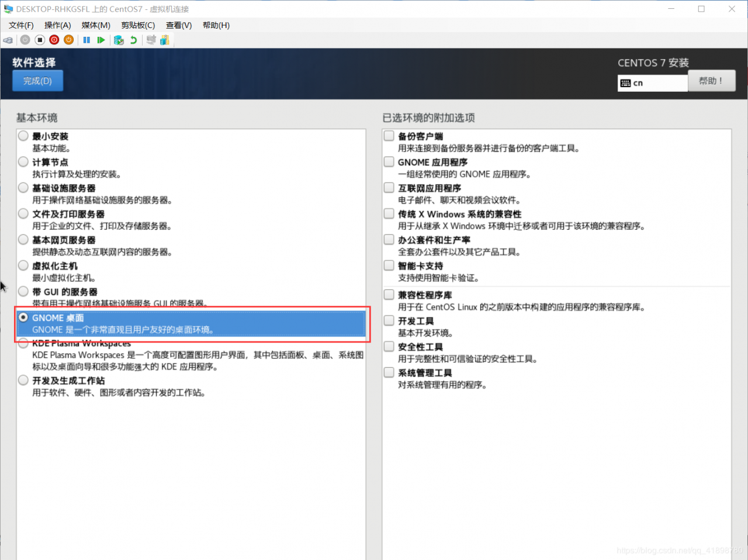
Task: Click the 完成(D) button
Action: pos(37,81)
